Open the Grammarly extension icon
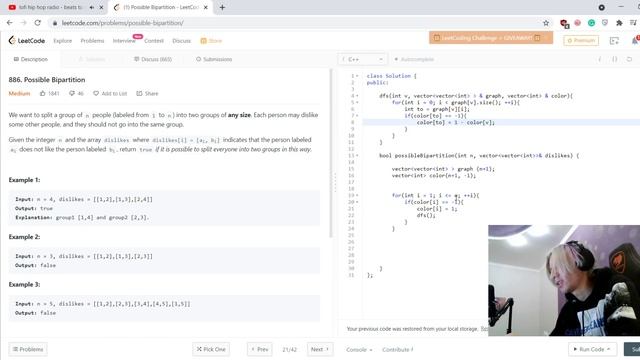This screenshot has width=640, height=360. pyautogui.click(x=591, y=23)
